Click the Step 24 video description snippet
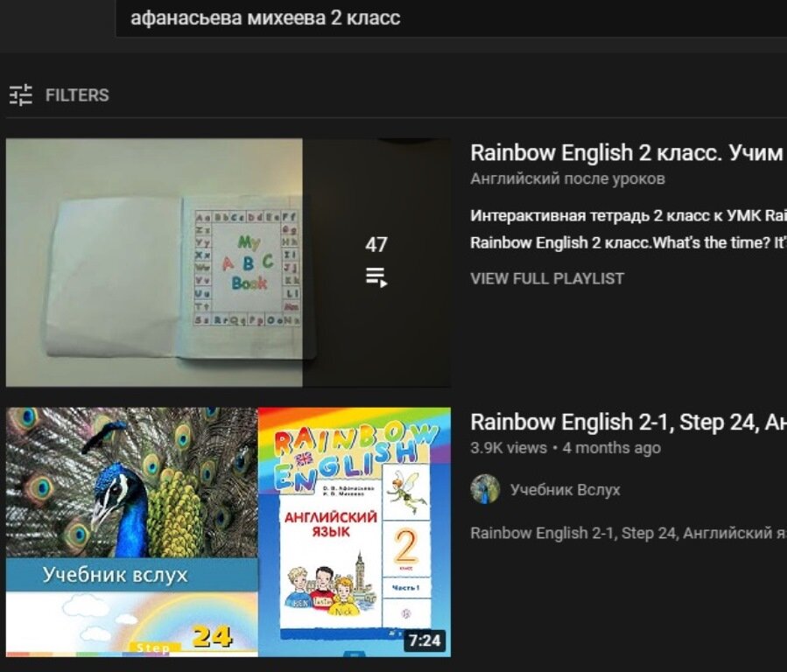Viewport: 787px width, 672px height. (629, 533)
